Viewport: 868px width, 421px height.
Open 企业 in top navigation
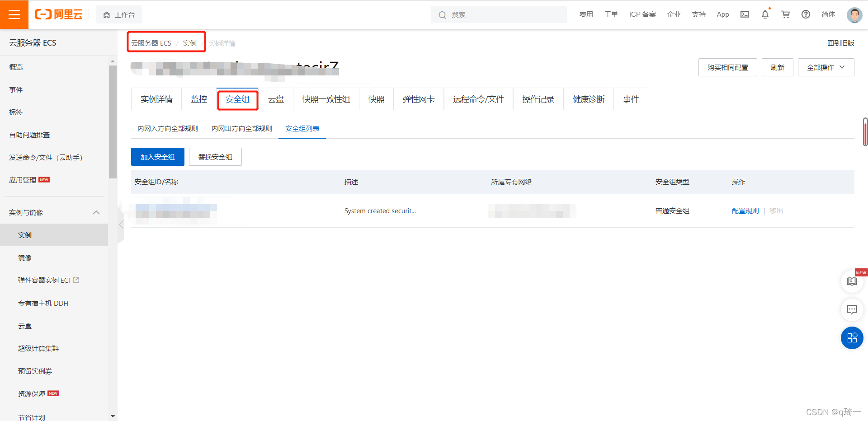(674, 14)
